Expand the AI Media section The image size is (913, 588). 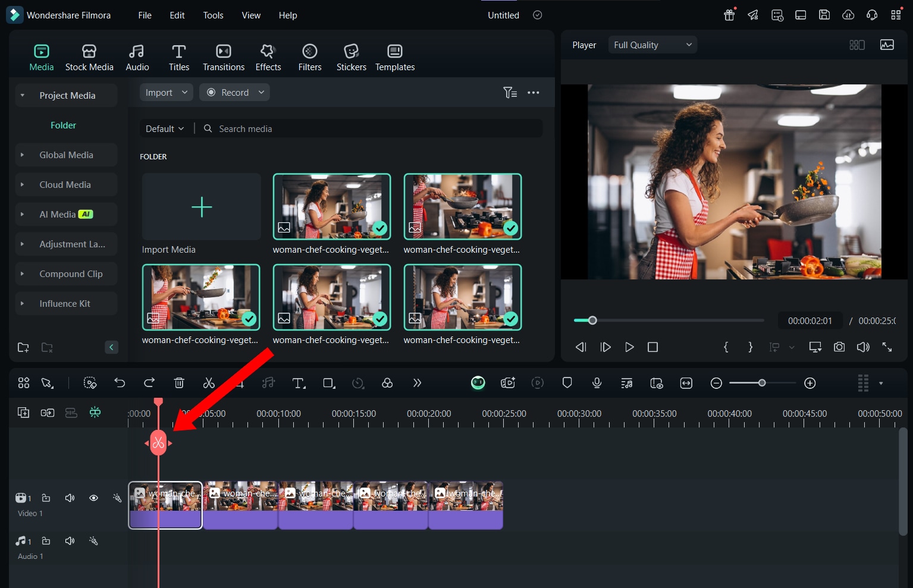(23, 214)
